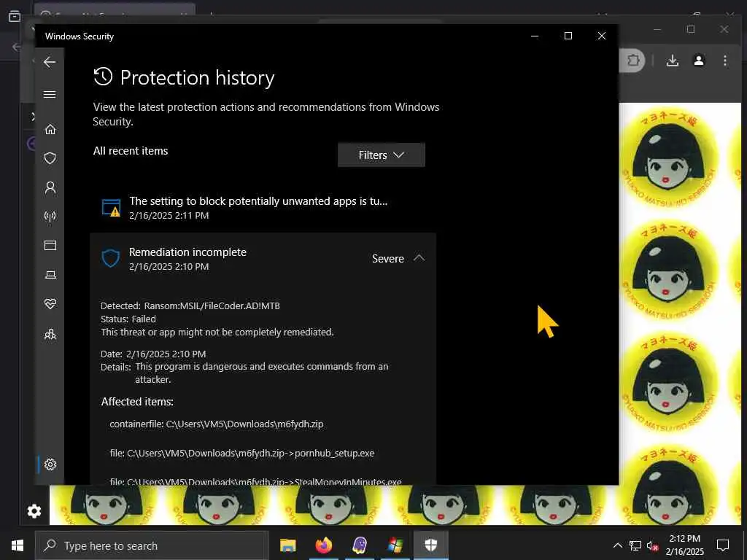Show hidden system tray icons
747x560 pixels.
point(617,545)
